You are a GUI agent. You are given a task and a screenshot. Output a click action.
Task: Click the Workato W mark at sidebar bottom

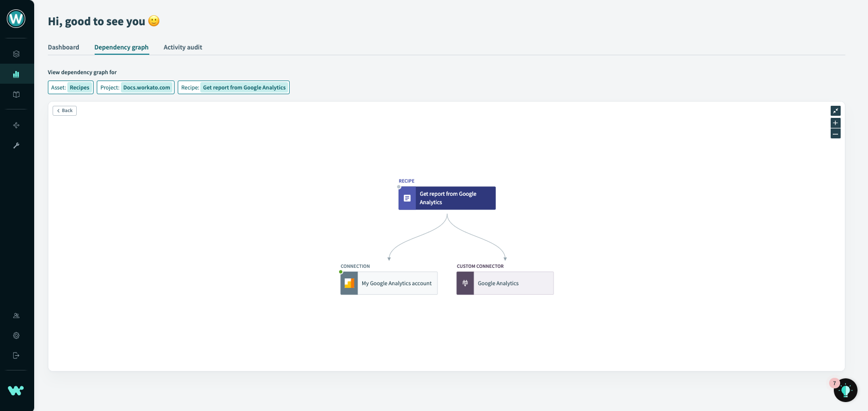(x=16, y=390)
